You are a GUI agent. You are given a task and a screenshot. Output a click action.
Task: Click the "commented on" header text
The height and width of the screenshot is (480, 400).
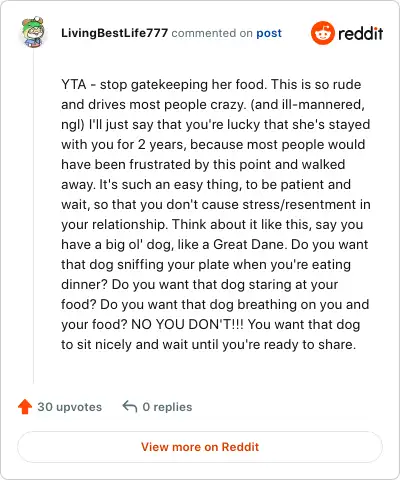[212, 33]
